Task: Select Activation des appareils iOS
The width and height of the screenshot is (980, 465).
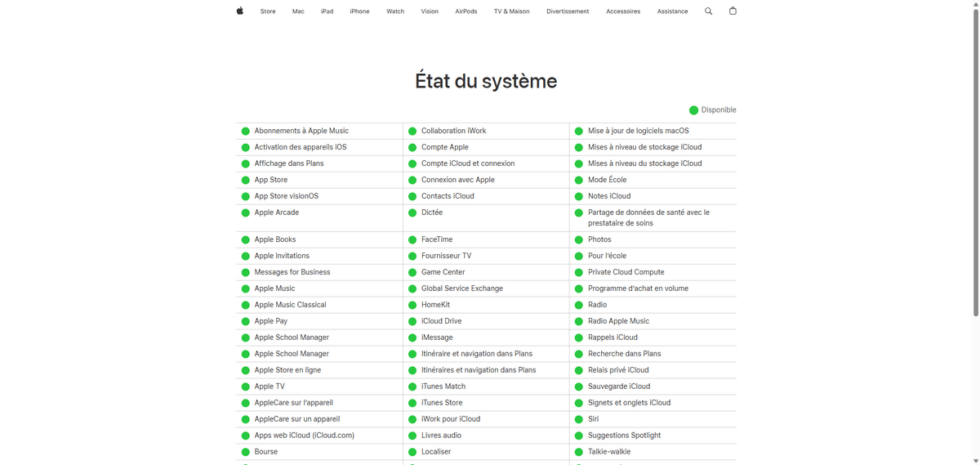Action: [x=301, y=147]
